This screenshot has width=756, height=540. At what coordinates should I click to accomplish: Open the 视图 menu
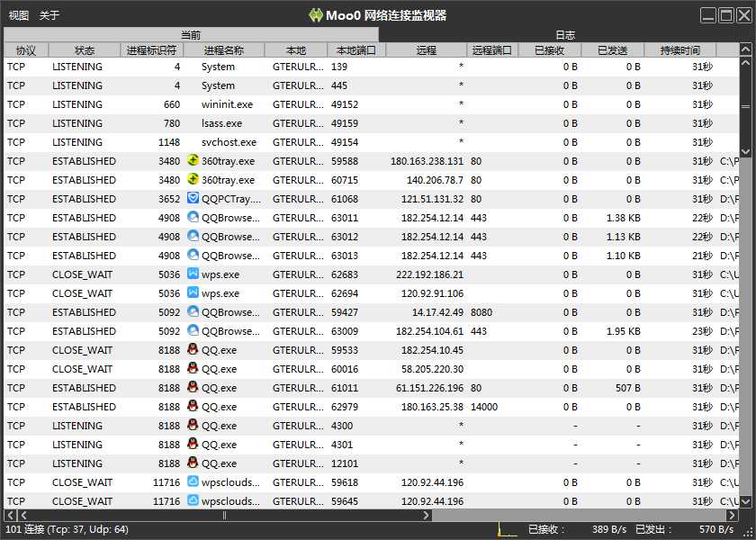[18, 15]
